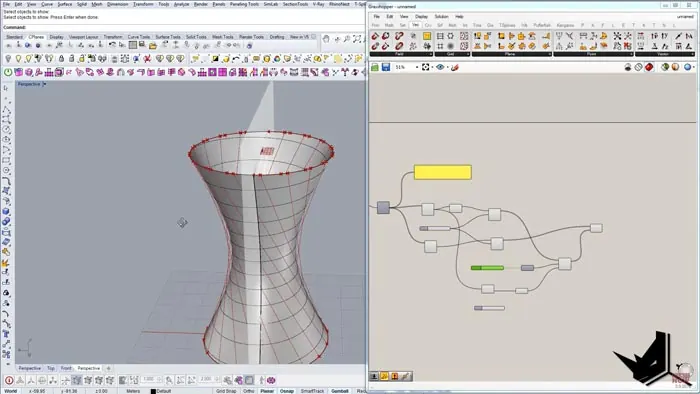Click the Default layer label in status bar

164,391
